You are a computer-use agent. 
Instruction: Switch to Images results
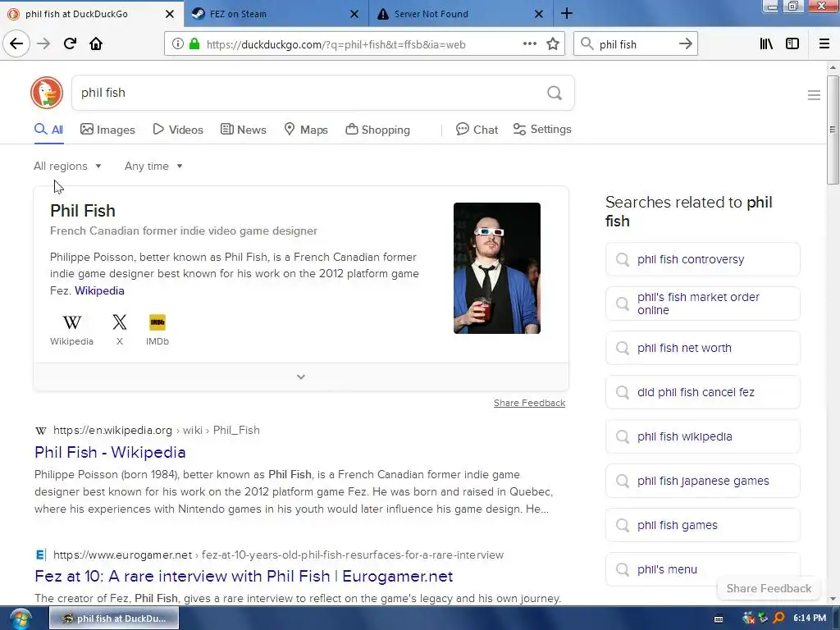coord(107,130)
